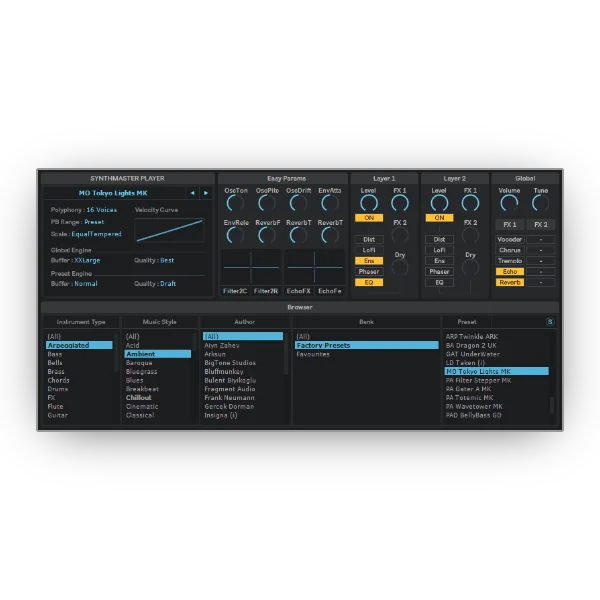600x600 pixels.
Task: Disable Global Reverb effect
Action: tap(510, 282)
